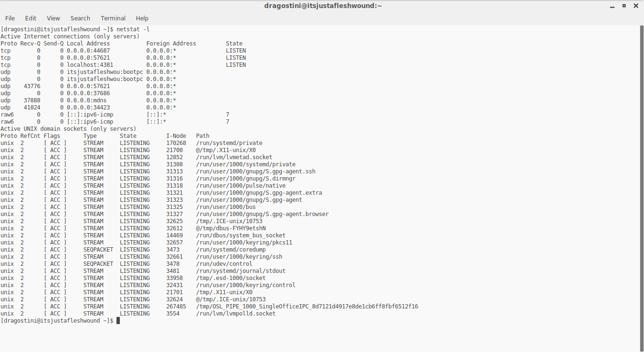Click the 'localhost:4381' local address
Viewport: 644px width, 352px height.
pyautogui.click(x=90, y=65)
